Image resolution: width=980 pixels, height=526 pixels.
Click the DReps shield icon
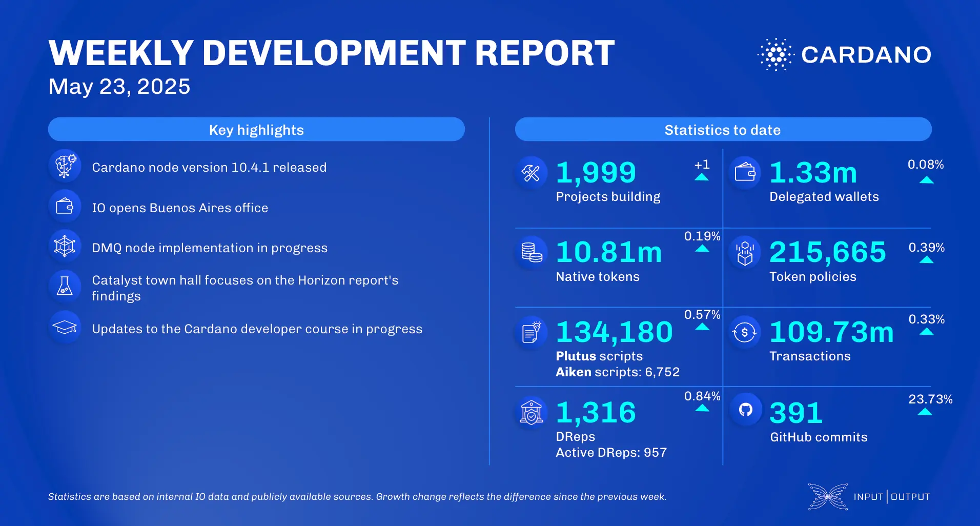point(532,412)
